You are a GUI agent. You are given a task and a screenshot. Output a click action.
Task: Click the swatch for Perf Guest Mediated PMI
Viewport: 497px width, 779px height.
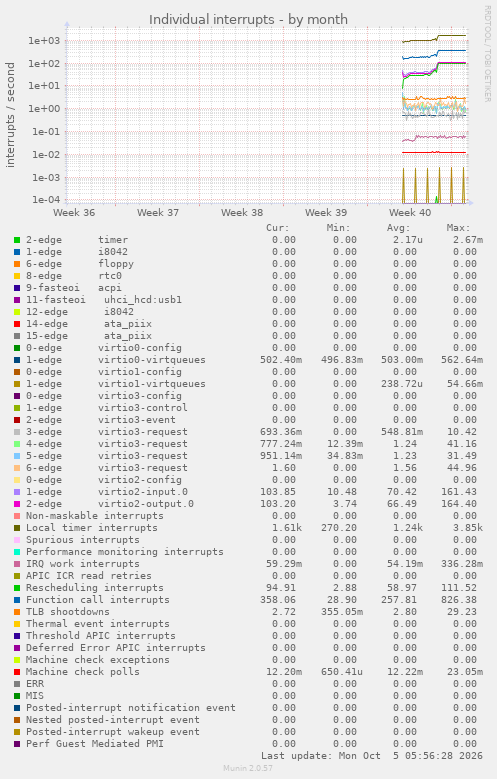[x=17, y=744]
